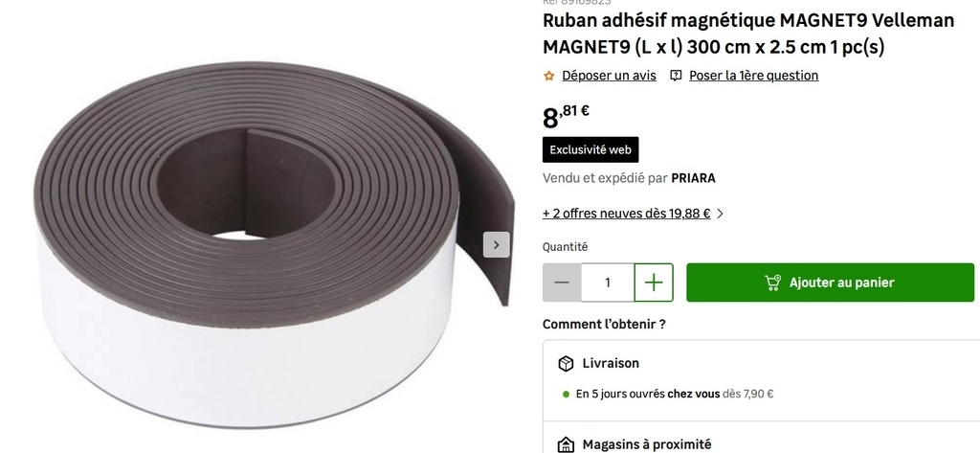Click the green delivery availability dot
980x453 pixels.
click(567, 395)
